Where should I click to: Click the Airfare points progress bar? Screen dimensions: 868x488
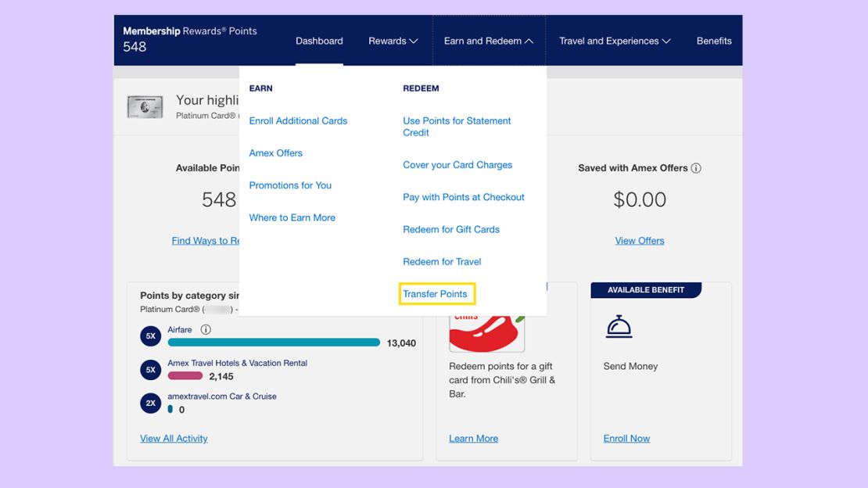274,343
